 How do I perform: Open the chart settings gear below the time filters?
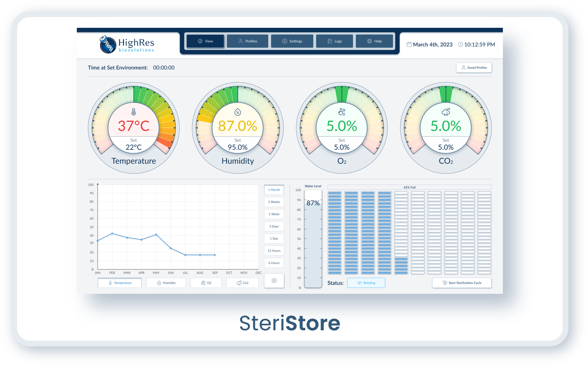[274, 281]
